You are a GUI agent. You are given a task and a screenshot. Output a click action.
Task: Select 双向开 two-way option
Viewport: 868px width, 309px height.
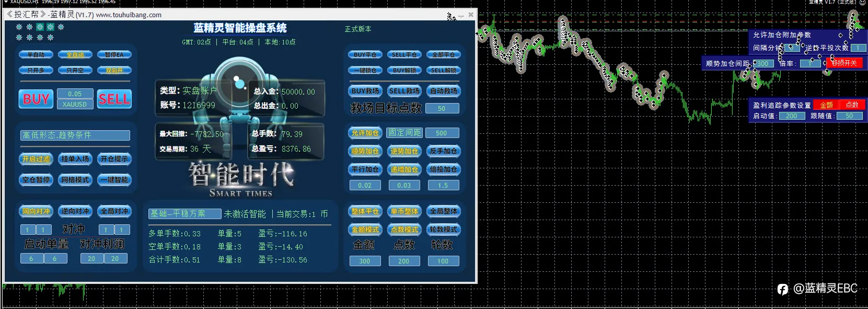(114, 70)
